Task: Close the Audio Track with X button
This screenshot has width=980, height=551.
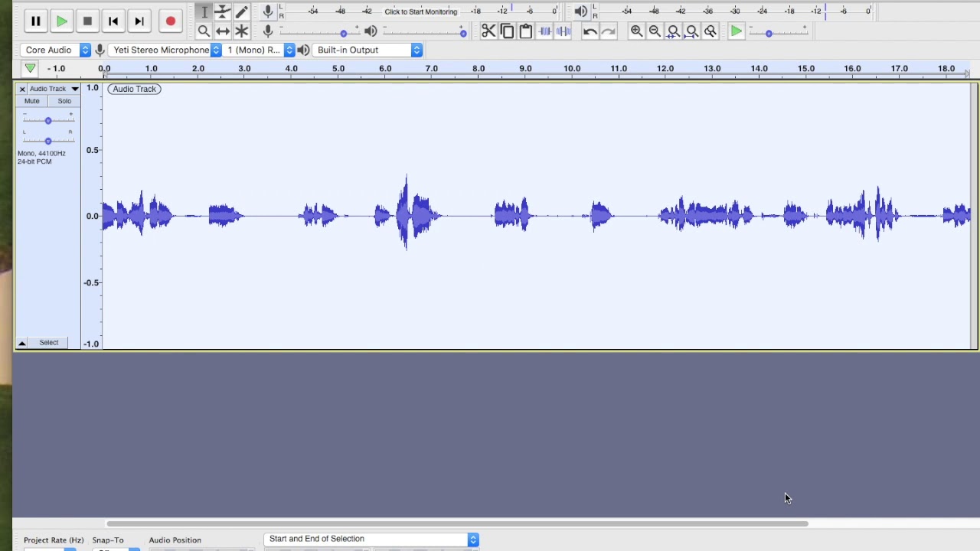Action: [22, 89]
